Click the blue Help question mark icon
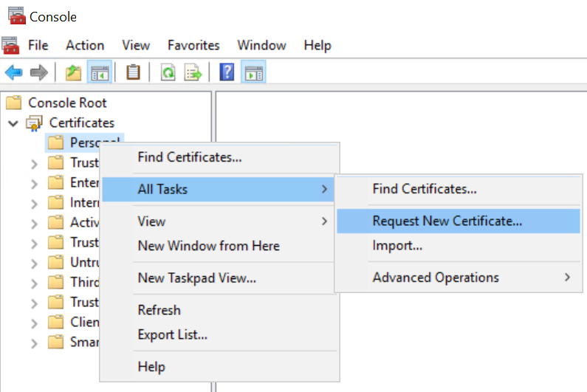 click(227, 72)
